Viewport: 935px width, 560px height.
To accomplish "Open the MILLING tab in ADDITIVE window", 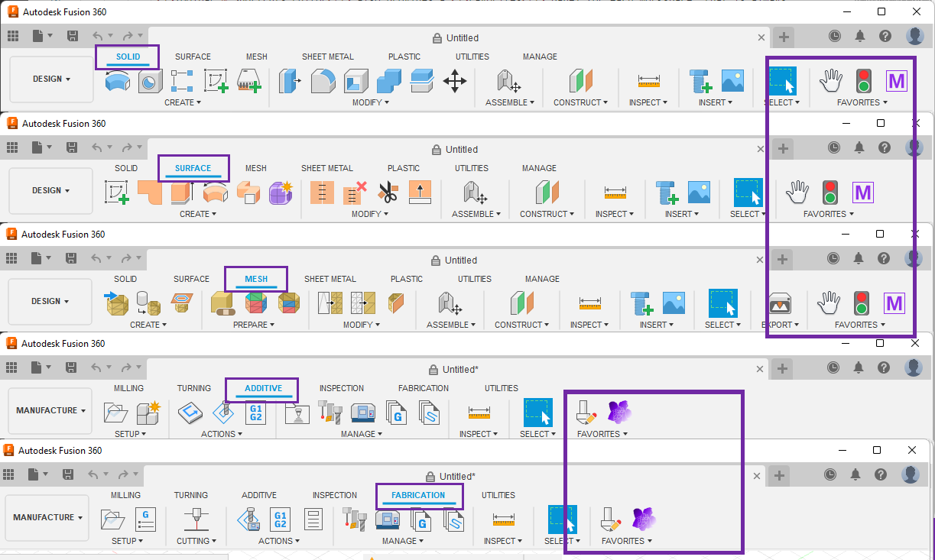I will tap(128, 388).
